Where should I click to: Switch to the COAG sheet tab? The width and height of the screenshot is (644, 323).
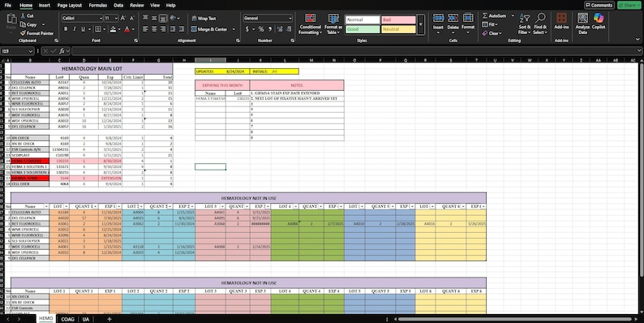67,319
